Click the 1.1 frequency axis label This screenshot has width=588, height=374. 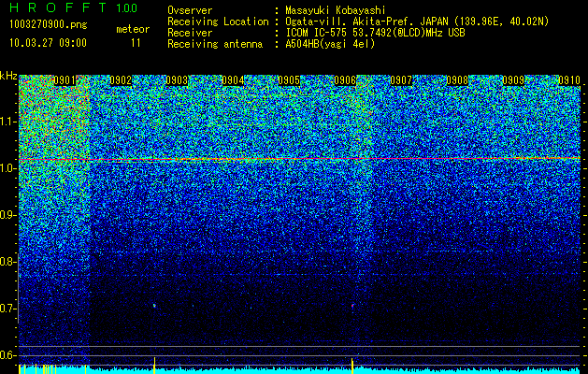click(8, 122)
